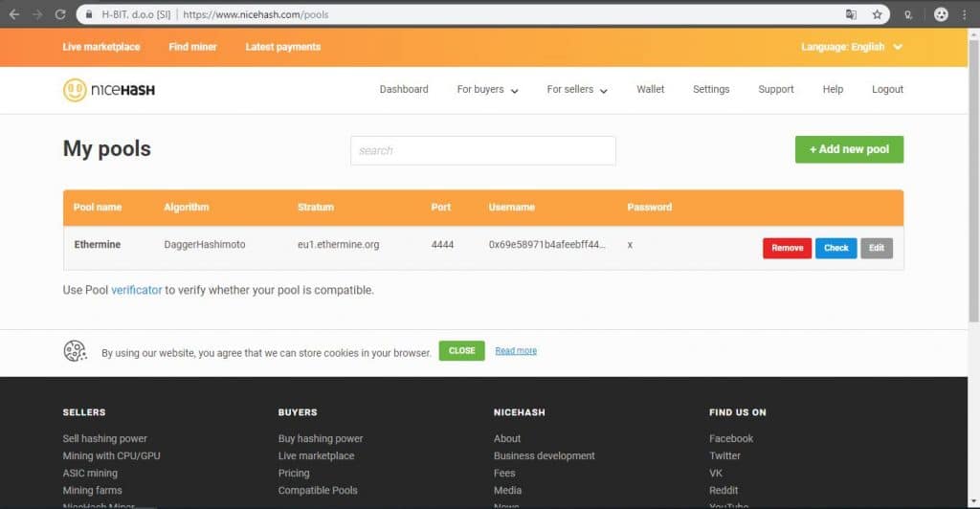The width and height of the screenshot is (980, 509).
Task: Click the Pool name column header
Action: pyautogui.click(x=98, y=208)
